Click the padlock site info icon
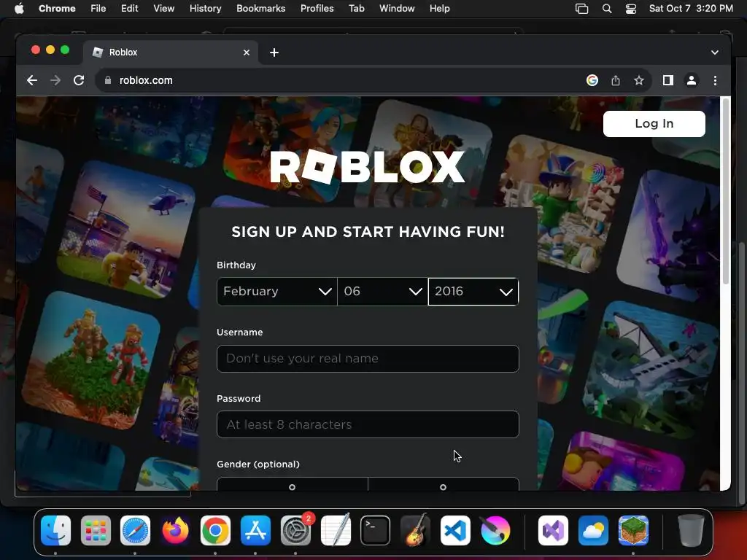Screen dimensions: 747x560 [x=108, y=80]
